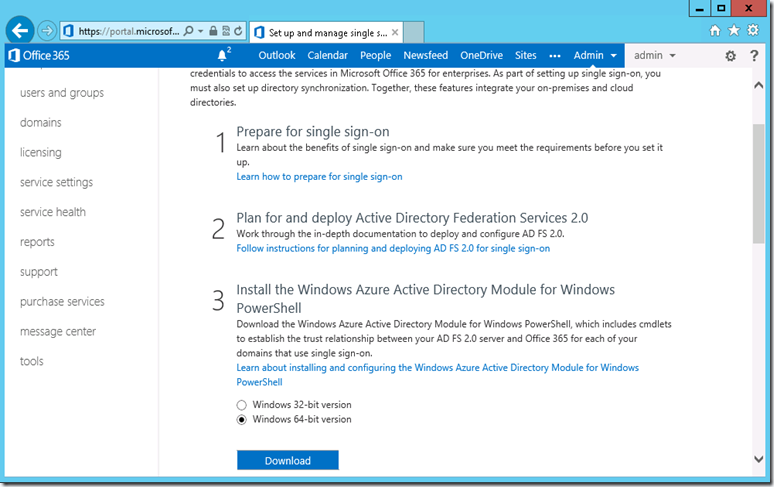Viewport: 774px width, 487px height.
Task: Open a new browser tab
Action: point(413,33)
